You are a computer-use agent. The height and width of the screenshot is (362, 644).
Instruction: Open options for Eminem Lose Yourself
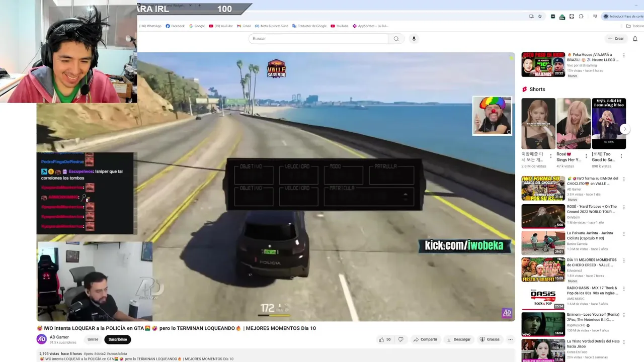pyautogui.click(x=624, y=315)
